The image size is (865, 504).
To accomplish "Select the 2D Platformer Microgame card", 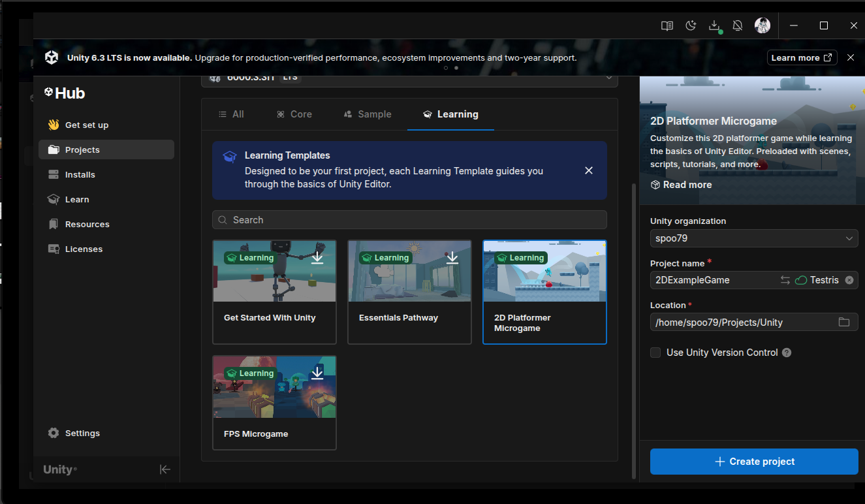I will (x=544, y=292).
